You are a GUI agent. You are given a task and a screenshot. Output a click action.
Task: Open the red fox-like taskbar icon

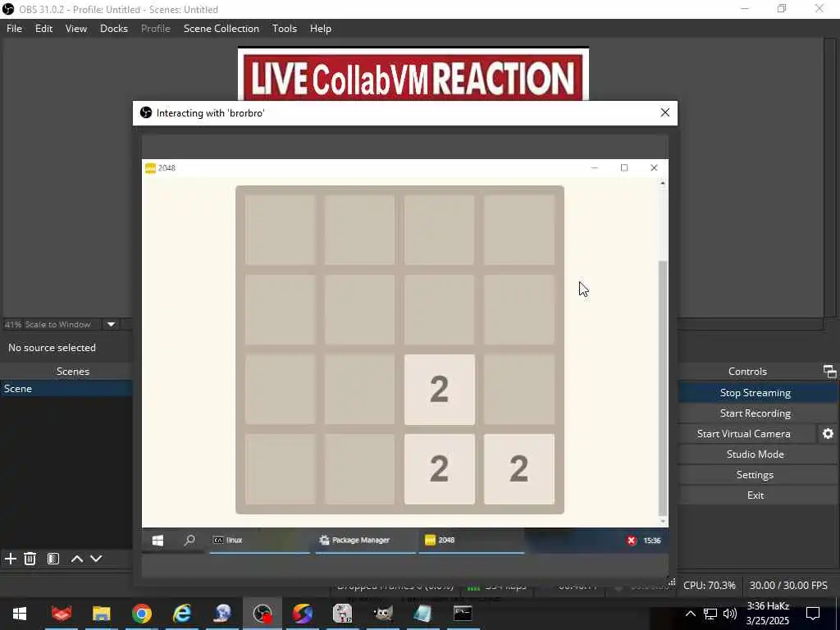[61, 614]
